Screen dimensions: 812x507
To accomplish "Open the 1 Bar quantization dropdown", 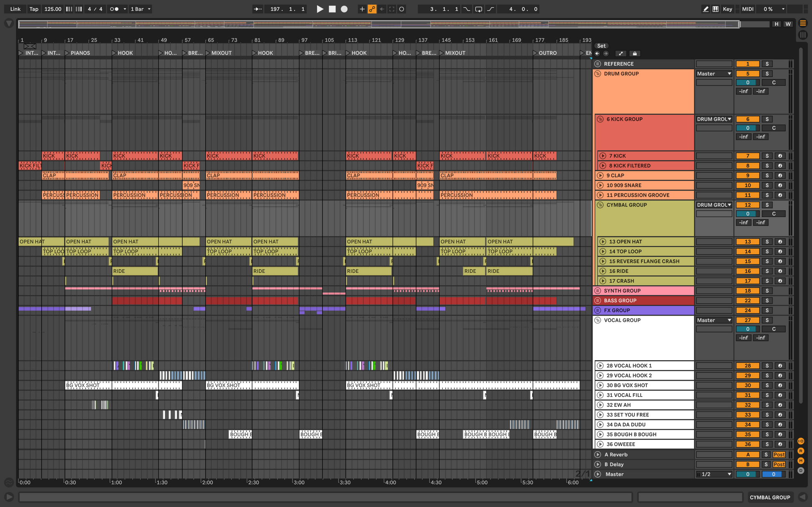I will click(x=141, y=9).
